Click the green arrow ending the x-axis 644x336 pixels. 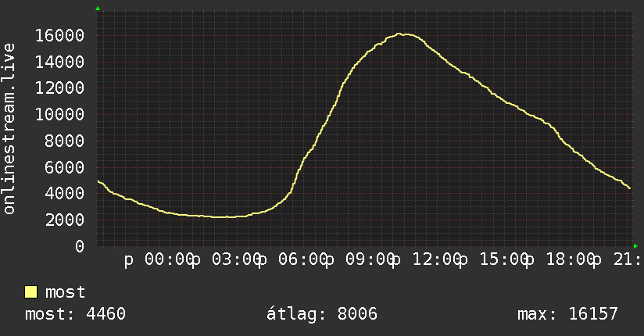(635, 246)
